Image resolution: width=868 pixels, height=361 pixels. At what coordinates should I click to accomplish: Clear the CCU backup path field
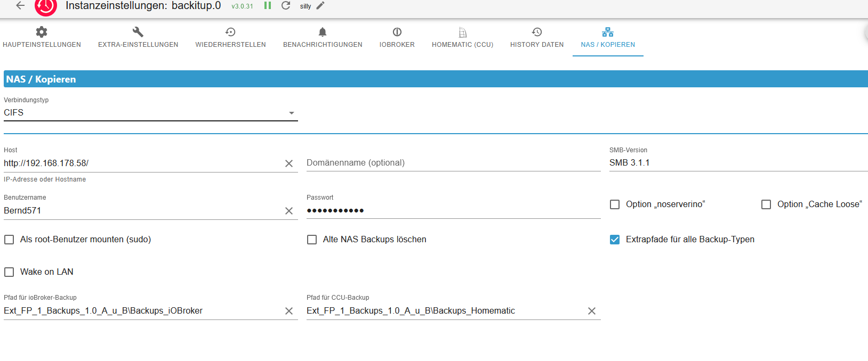592,311
